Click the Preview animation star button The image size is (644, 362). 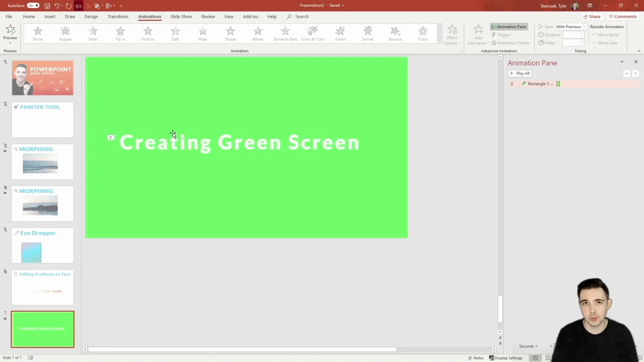click(10, 34)
